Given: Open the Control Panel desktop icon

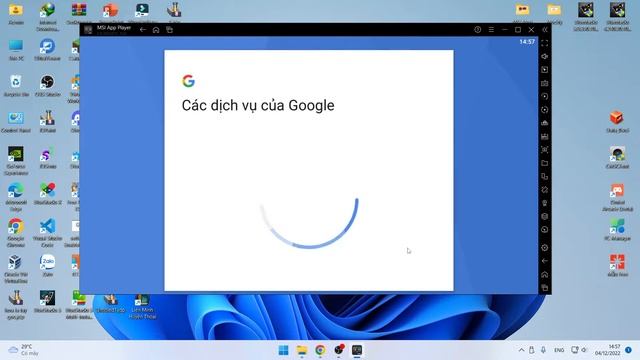Looking at the screenshot, I should tap(16, 121).
